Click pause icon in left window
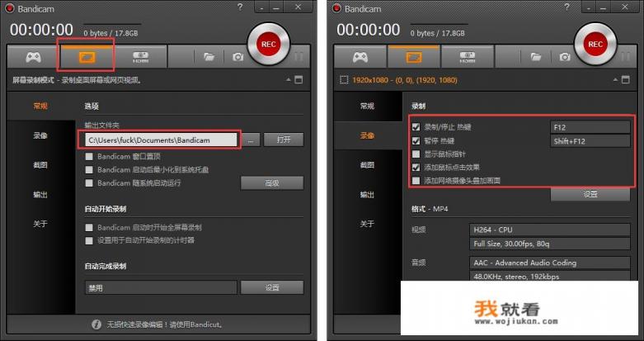The width and height of the screenshot is (644, 341). tap(298, 57)
